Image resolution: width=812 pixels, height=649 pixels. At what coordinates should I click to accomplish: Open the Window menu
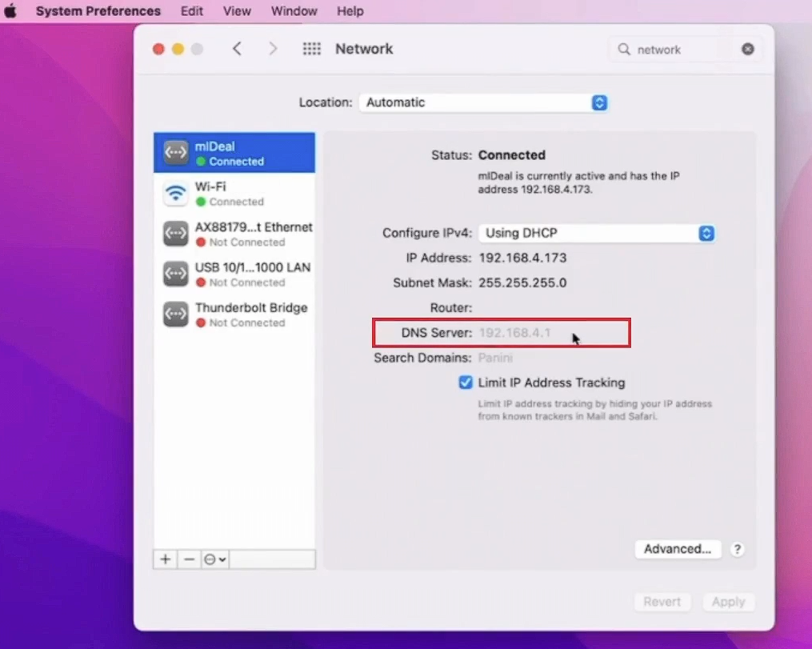tap(292, 11)
